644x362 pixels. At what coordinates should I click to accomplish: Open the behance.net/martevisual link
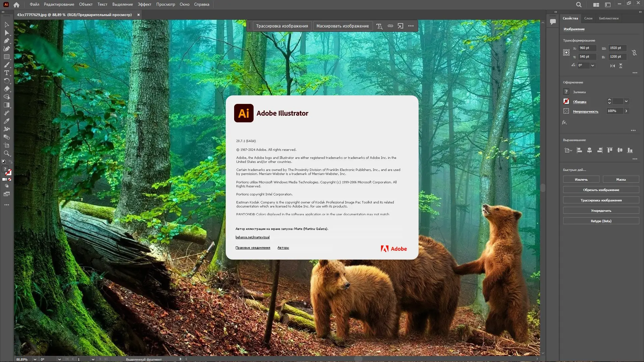pos(252,237)
